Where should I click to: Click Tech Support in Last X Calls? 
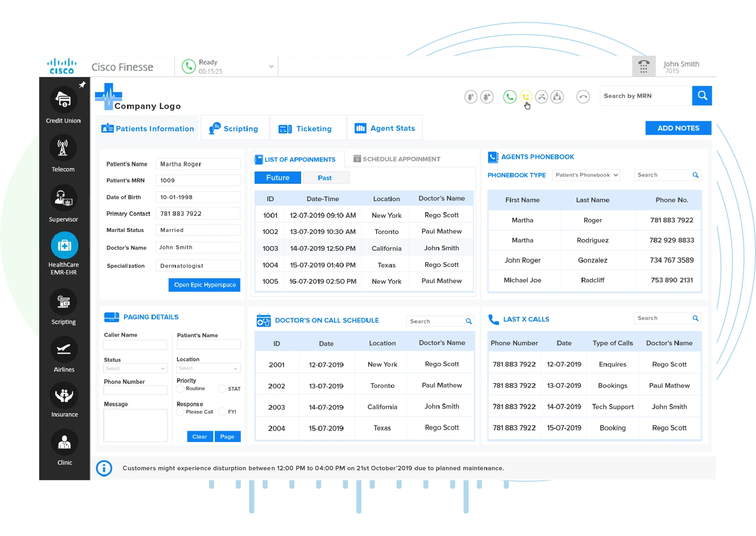[613, 407]
